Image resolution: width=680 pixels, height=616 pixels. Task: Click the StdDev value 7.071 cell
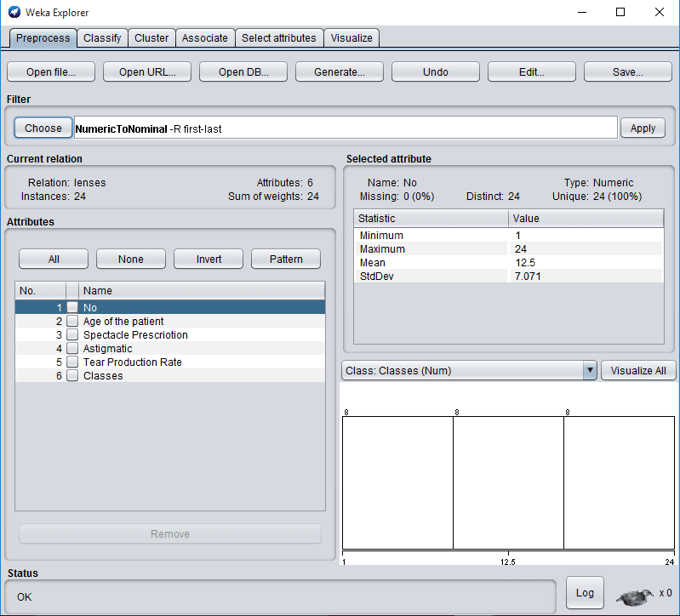coord(586,277)
